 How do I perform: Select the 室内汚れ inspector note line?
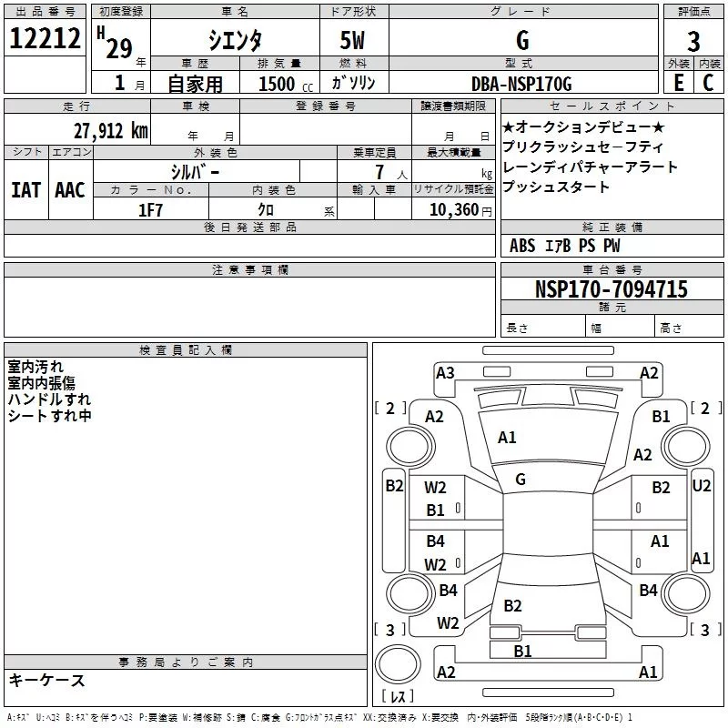click(x=35, y=367)
